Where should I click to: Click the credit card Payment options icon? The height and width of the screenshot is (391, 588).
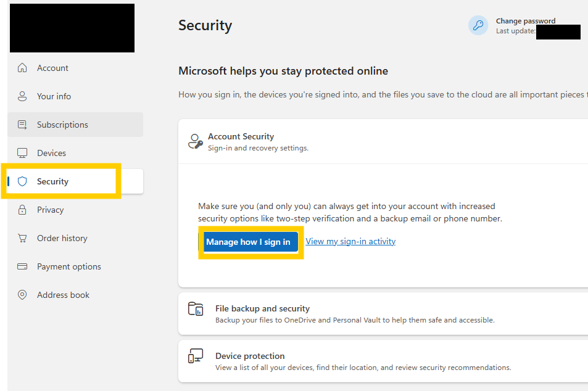point(23,266)
